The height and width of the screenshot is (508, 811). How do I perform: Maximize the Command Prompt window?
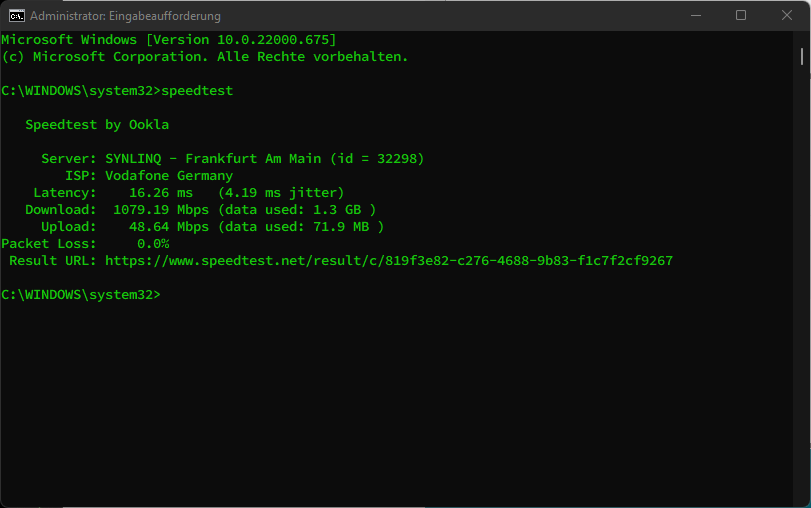tap(741, 16)
